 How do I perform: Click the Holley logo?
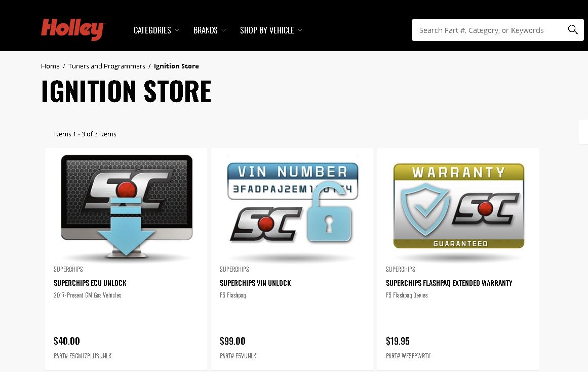tap(73, 29)
